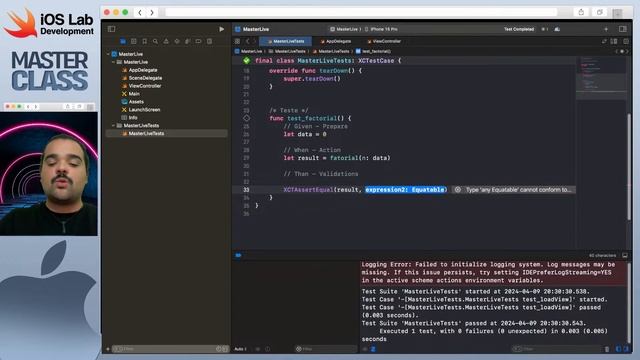
Task: Collapse the MasterLive project root
Action: pos(108,54)
